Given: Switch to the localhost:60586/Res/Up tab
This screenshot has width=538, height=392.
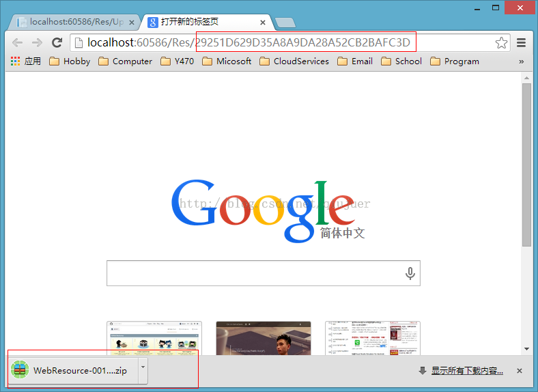Looking at the screenshot, I should point(74,23).
